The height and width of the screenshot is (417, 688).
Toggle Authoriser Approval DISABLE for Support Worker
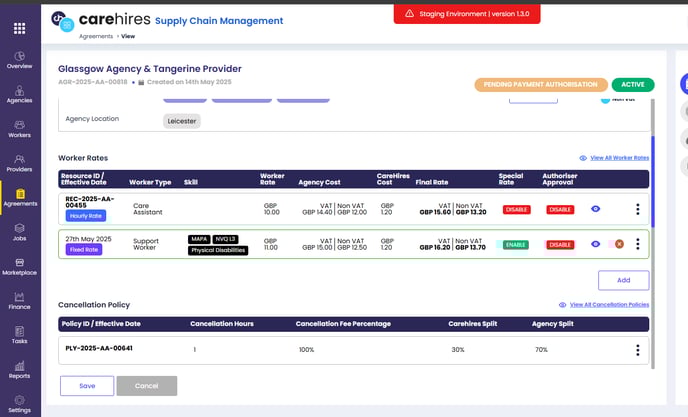(560, 244)
